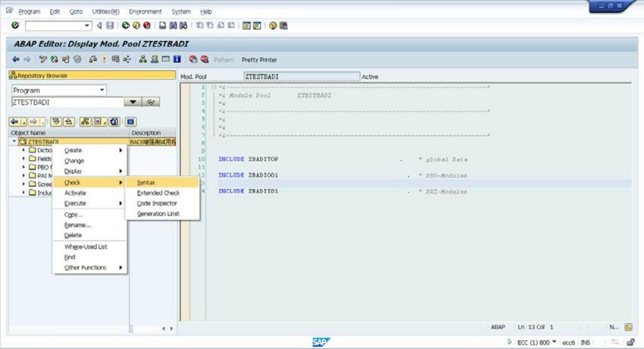The image size is (644, 349).
Task: Click the Collapse All Nodes tree icon
Action: point(69,122)
